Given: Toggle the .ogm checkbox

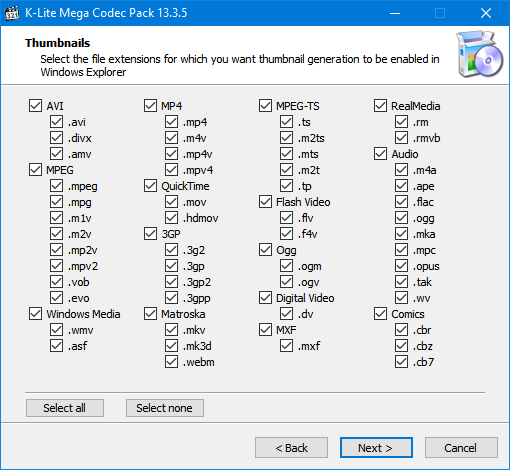Looking at the screenshot, I should coord(286,266).
